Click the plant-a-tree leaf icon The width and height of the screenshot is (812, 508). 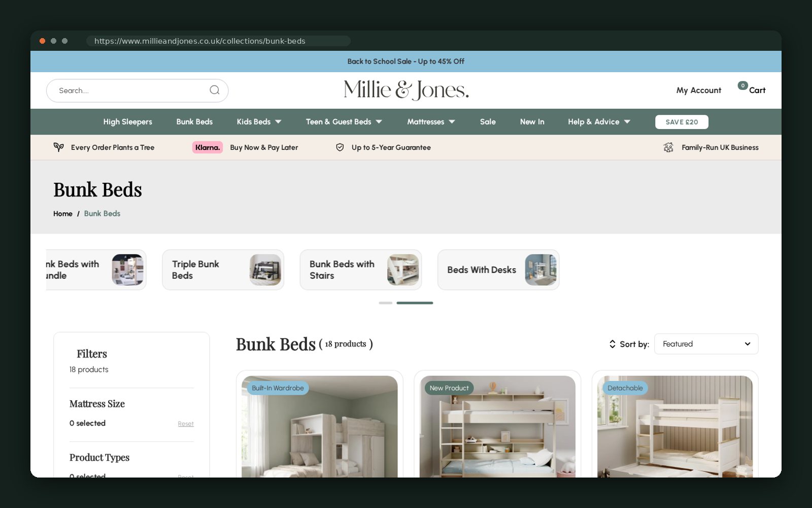coord(59,147)
